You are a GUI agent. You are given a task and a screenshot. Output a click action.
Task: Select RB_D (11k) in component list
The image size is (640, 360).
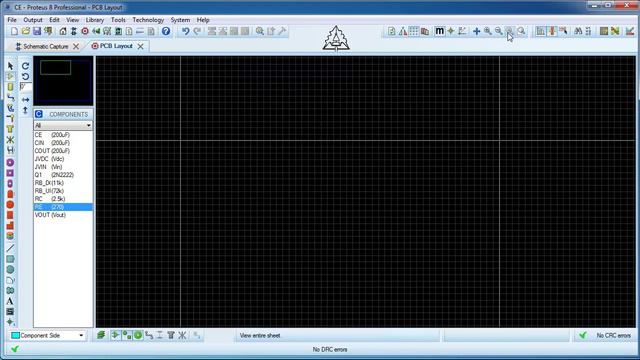63,183
